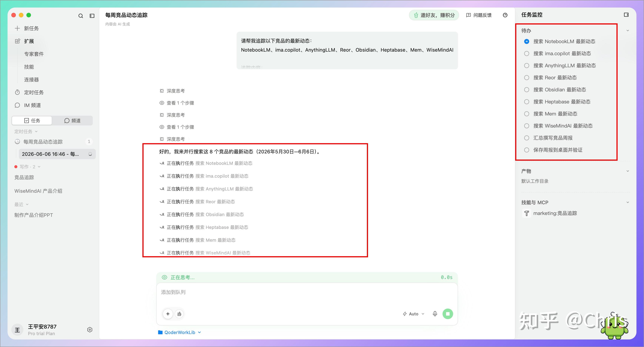This screenshot has height=347, width=644.
Task: Open the gauge icon next to 问题反馈
Action: click(x=505, y=15)
